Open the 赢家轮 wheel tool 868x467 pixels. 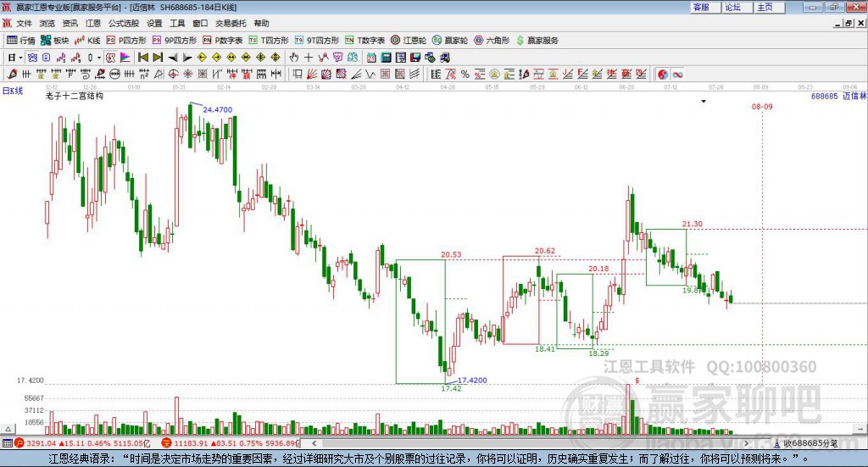point(450,41)
